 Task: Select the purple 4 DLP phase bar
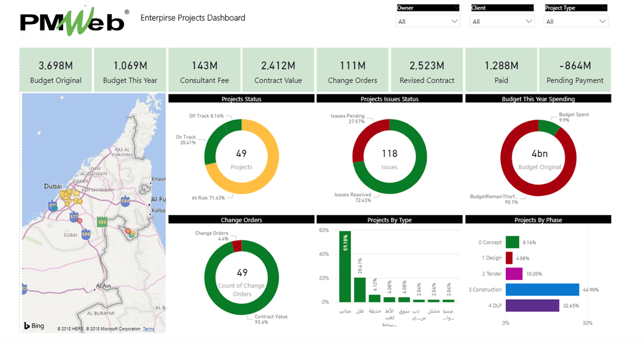click(532, 306)
